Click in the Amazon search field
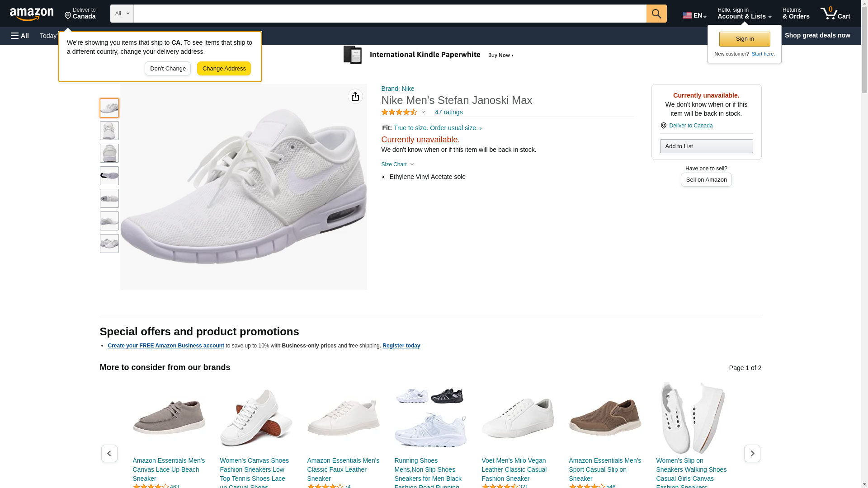The width and height of the screenshot is (868, 488). (x=390, y=14)
